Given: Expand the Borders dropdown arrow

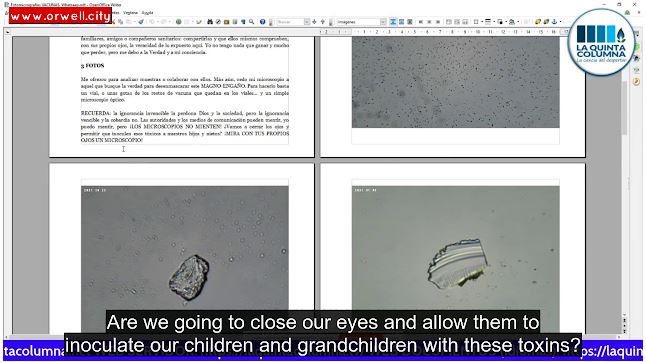Looking at the screenshot, I should [x=482, y=21].
